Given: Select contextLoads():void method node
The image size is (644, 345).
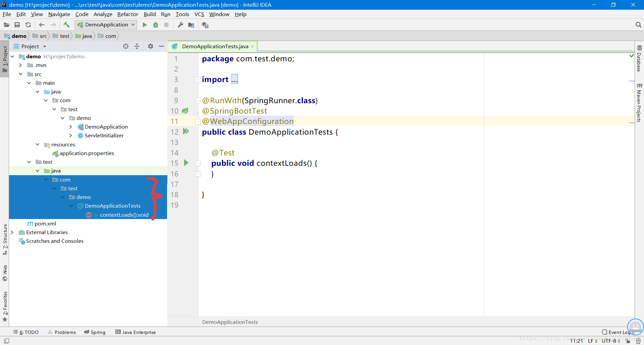Looking at the screenshot, I should (117, 215).
